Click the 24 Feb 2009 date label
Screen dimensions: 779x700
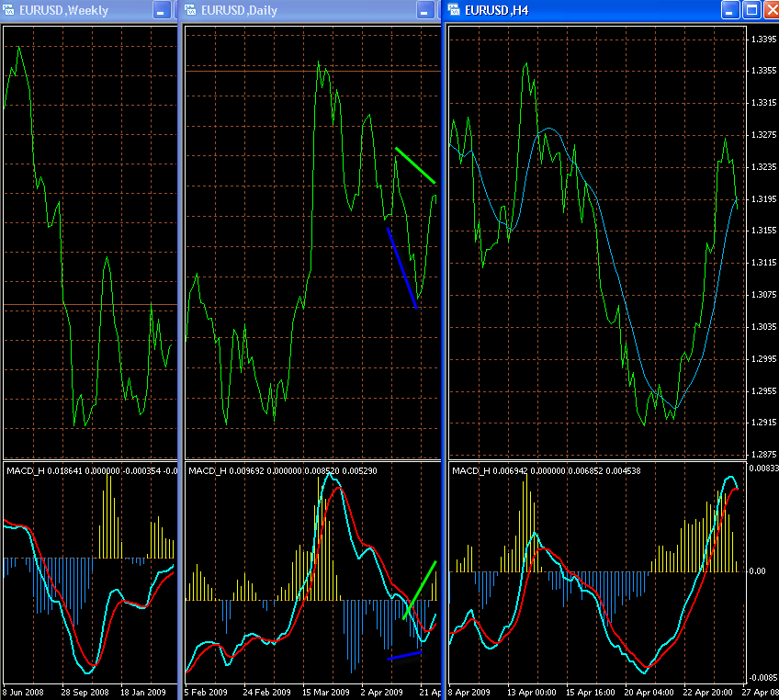[266, 692]
